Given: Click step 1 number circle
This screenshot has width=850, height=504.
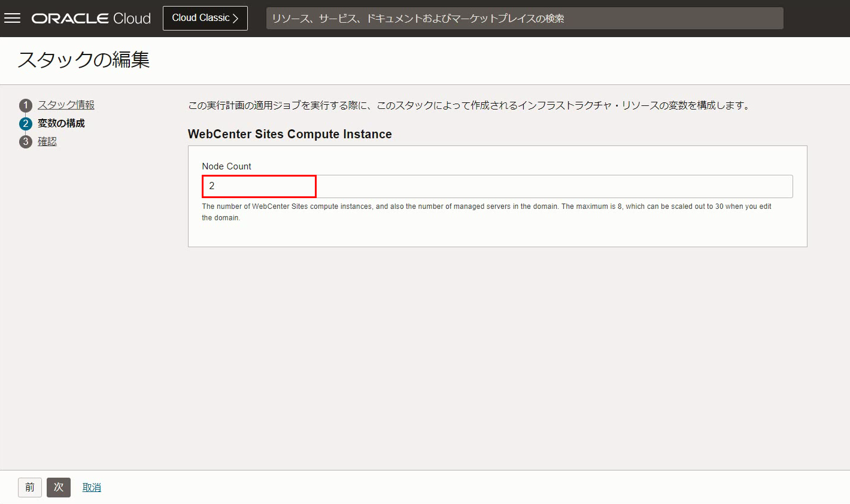Looking at the screenshot, I should 25,105.
